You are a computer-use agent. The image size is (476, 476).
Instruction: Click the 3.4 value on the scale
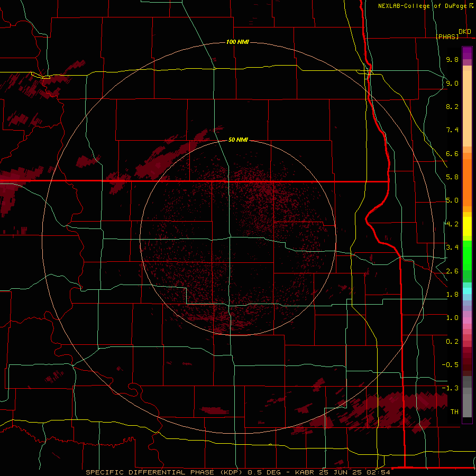[x=452, y=248]
